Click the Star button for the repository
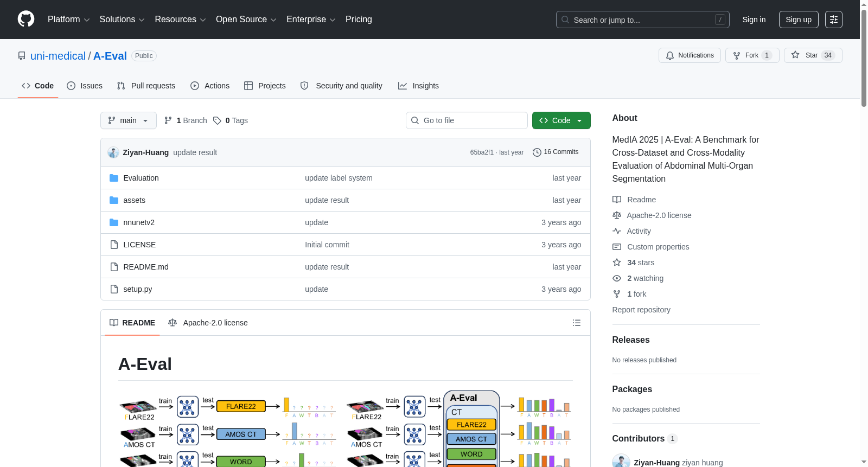The height and width of the screenshot is (467, 868). pos(813,55)
